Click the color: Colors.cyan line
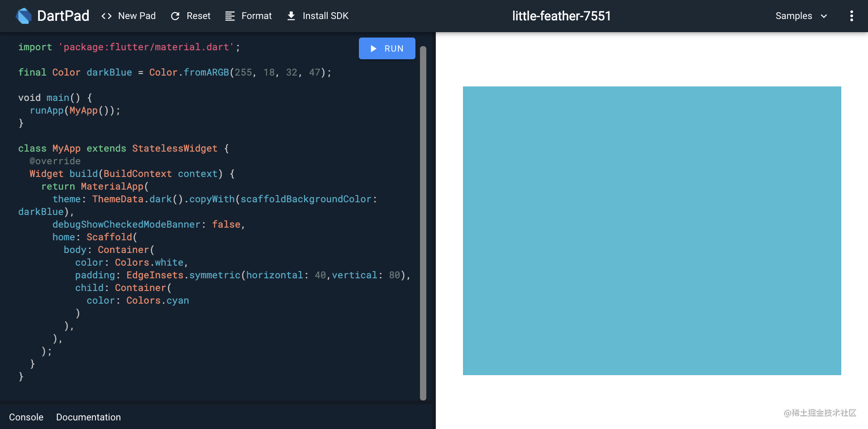 (138, 300)
